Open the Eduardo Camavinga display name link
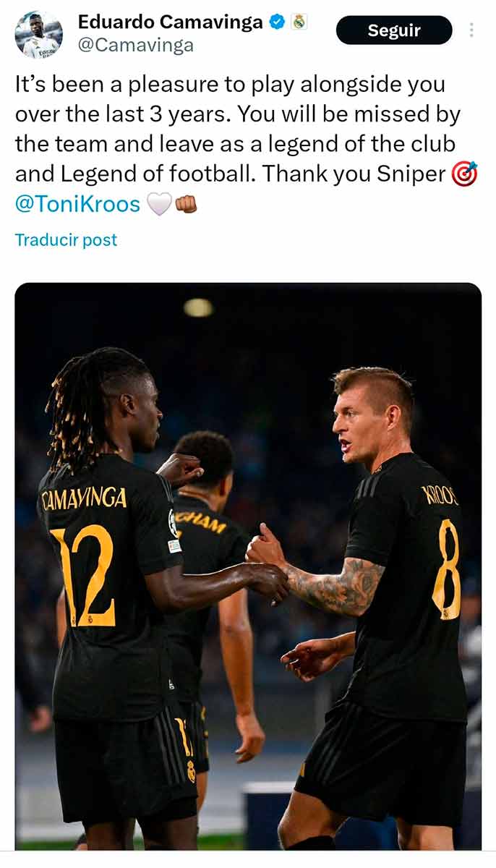 click(x=170, y=22)
